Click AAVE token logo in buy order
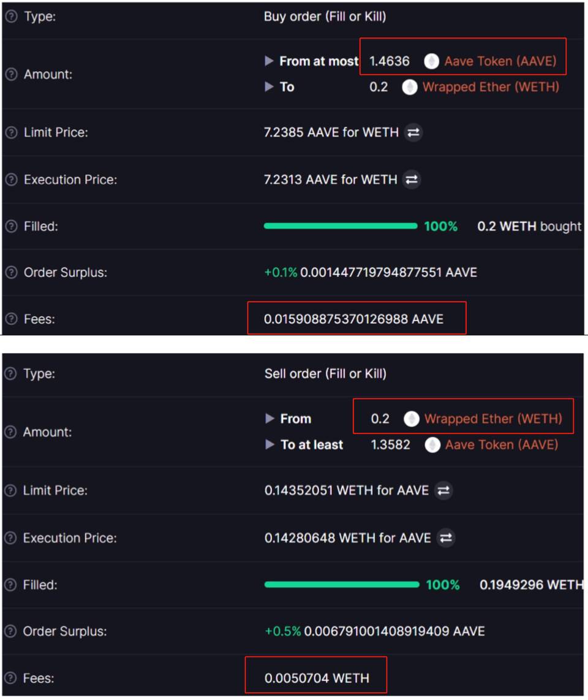This screenshot has height=700, width=588. point(432,61)
